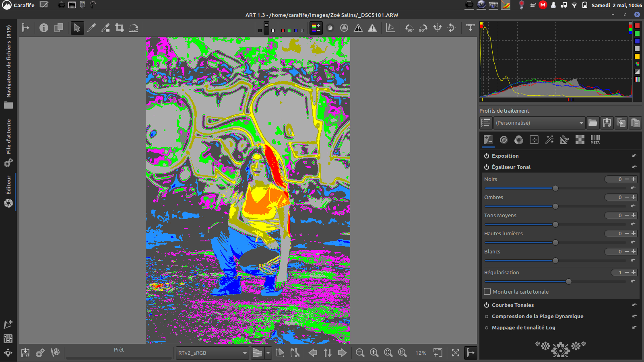Enable 'Montrer la carte tonale' checkbox
The height and width of the screenshot is (362, 644).
[x=487, y=292]
